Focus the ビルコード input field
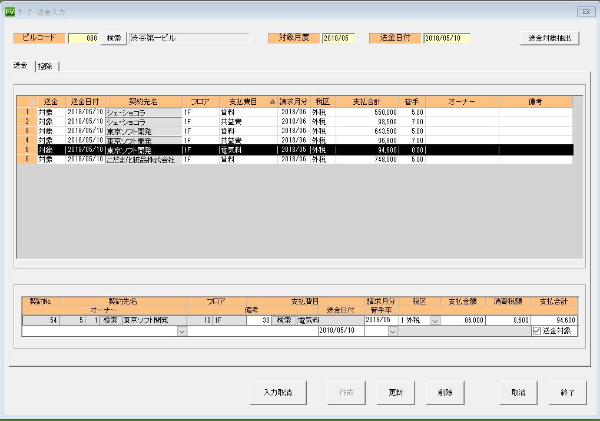The image size is (600, 421). click(x=84, y=38)
